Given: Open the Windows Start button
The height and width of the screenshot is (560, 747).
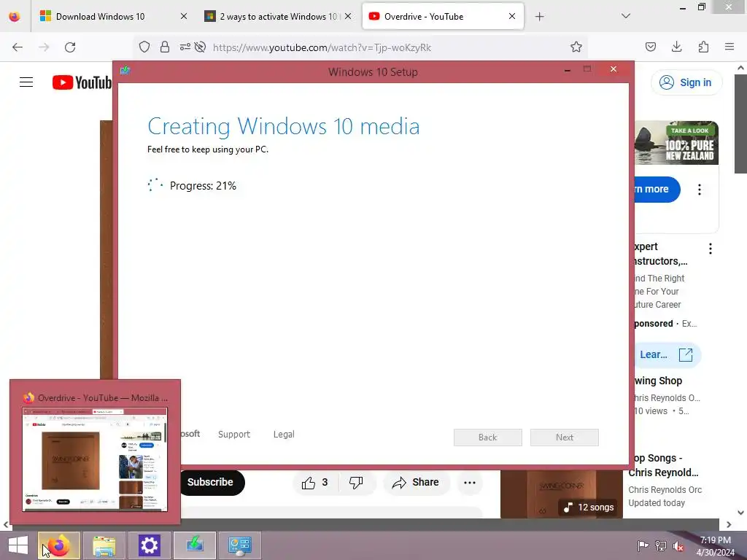Looking at the screenshot, I should (x=18, y=545).
